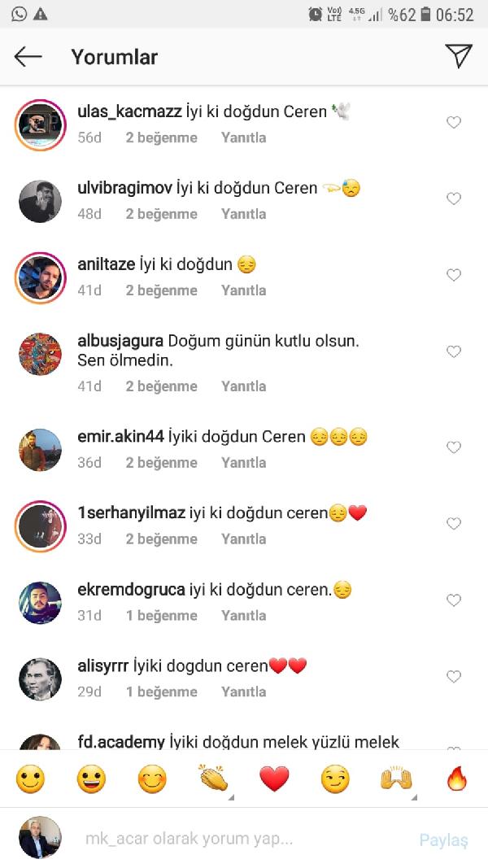Insert the grinning face emoji
The height and width of the screenshot is (868, 488).
[x=91, y=779]
